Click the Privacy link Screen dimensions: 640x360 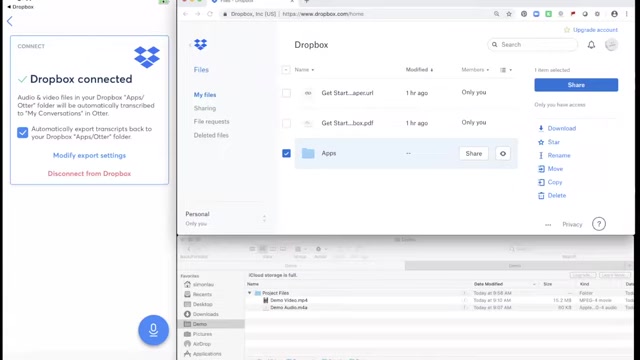572,224
